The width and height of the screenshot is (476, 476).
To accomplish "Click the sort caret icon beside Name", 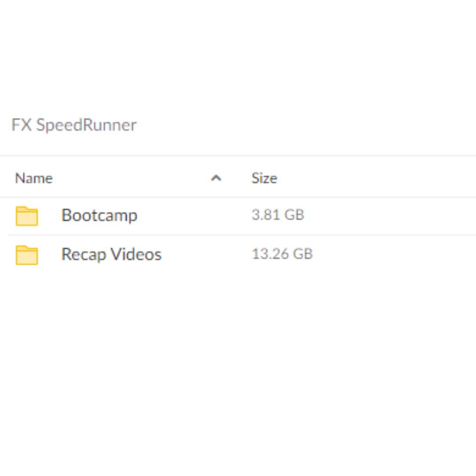I will pos(216,178).
